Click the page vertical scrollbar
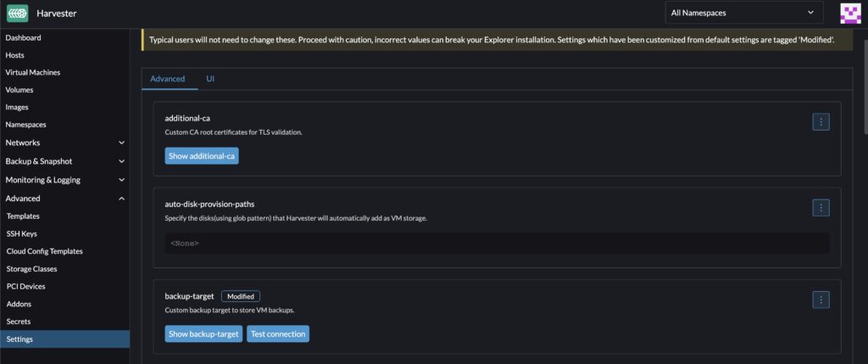Viewport: 868px width, 364px height. point(864,85)
